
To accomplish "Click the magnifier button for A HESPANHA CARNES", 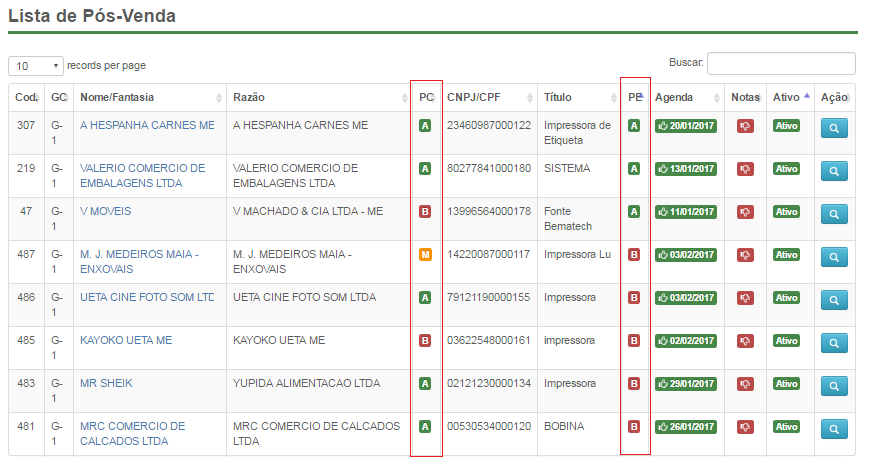I will (x=835, y=128).
